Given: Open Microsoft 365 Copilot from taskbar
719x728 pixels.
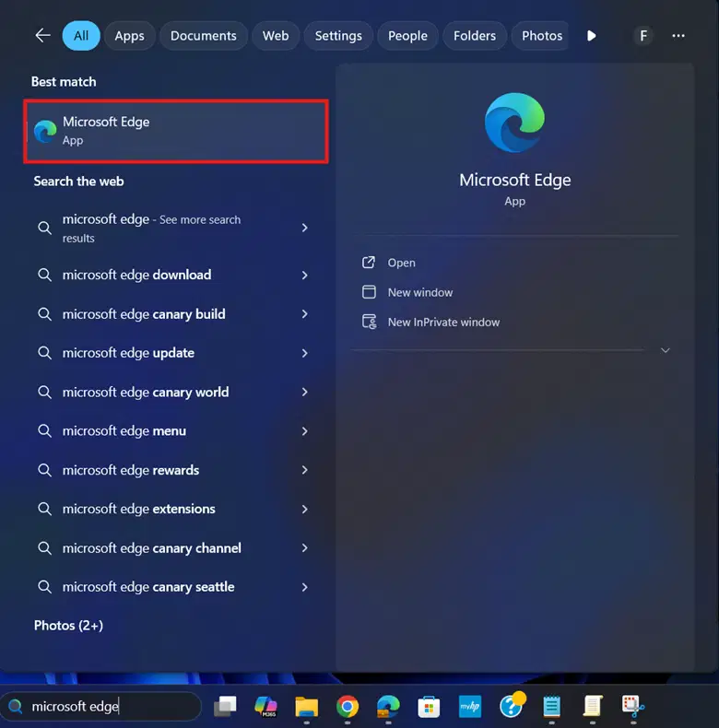Looking at the screenshot, I should (265, 706).
